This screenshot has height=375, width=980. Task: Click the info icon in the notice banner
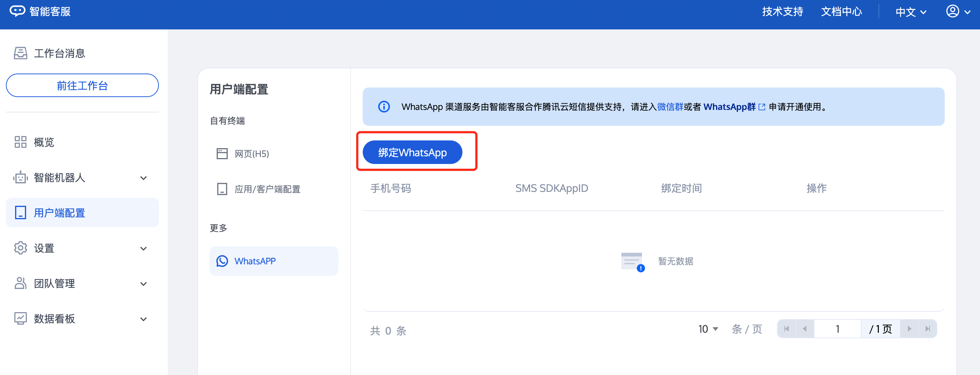coord(384,107)
